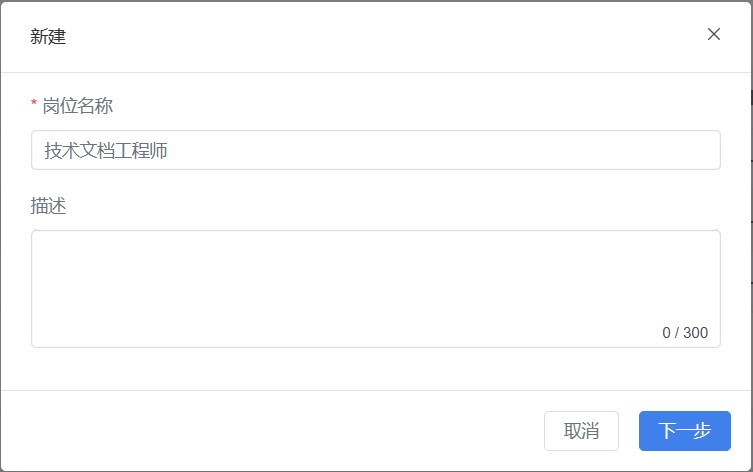Dismiss the dialog using the top-right cross
Screen dimensions: 753x472
click(714, 34)
